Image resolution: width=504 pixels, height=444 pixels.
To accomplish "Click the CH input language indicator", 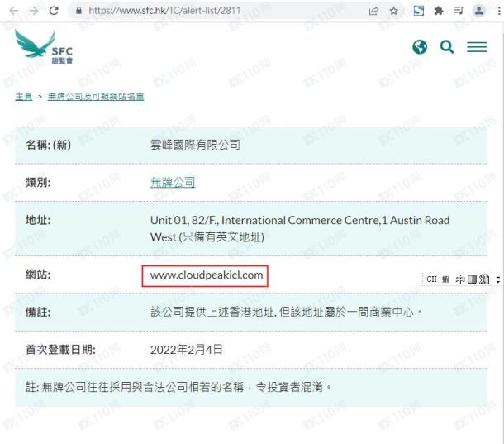I will pyautogui.click(x=431, y=279).
